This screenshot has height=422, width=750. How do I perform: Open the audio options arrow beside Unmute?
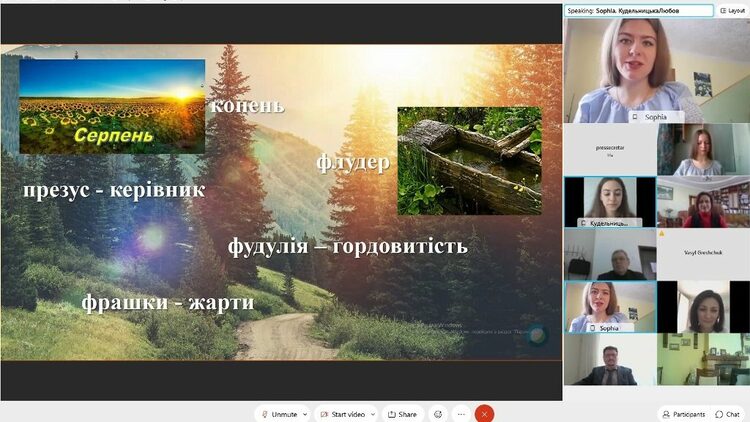(305, 414)
